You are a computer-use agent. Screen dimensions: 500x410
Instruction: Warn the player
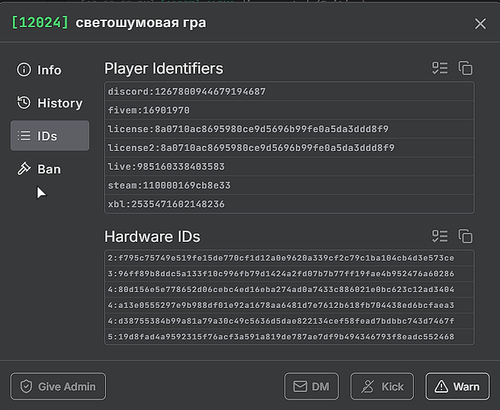pos(457,386)
